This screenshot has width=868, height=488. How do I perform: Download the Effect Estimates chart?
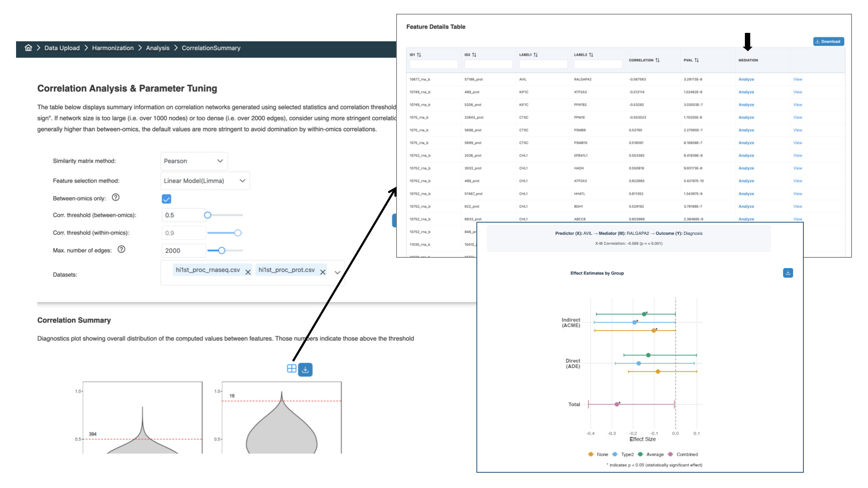(788, 273)
